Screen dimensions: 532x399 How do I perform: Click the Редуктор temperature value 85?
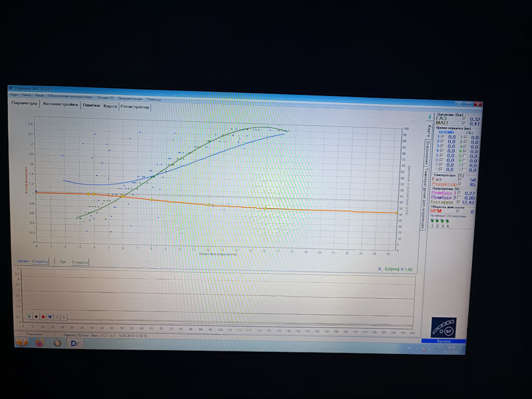(473, 184)
